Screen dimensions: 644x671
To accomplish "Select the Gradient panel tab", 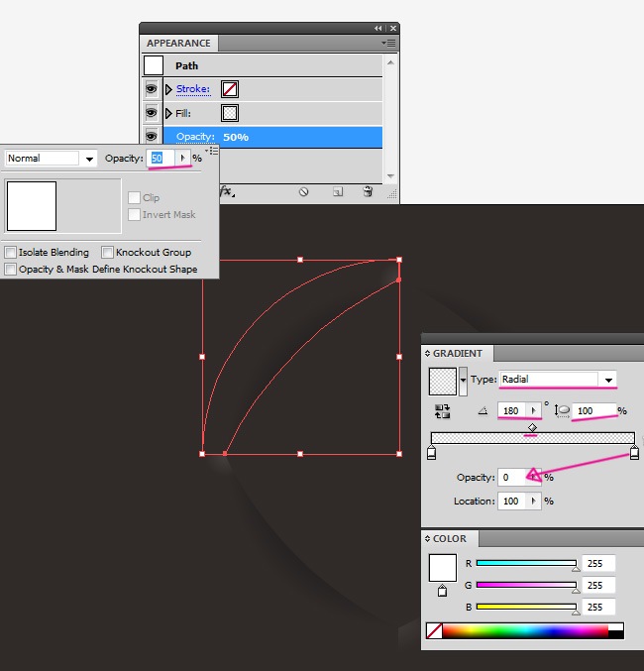I will 458,353.
